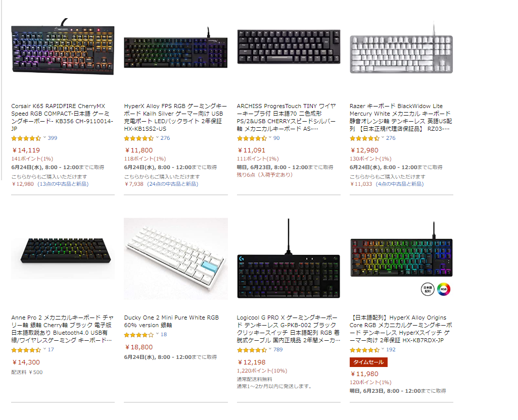Open the Corsair K65 RAPIDFIRE keyboard image

[x=63, y=47]
